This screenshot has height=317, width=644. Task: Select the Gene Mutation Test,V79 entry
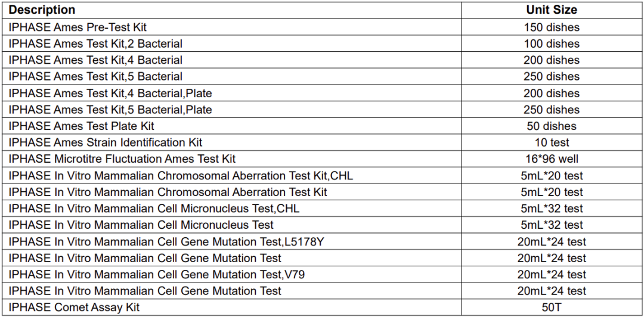(157, 275)
